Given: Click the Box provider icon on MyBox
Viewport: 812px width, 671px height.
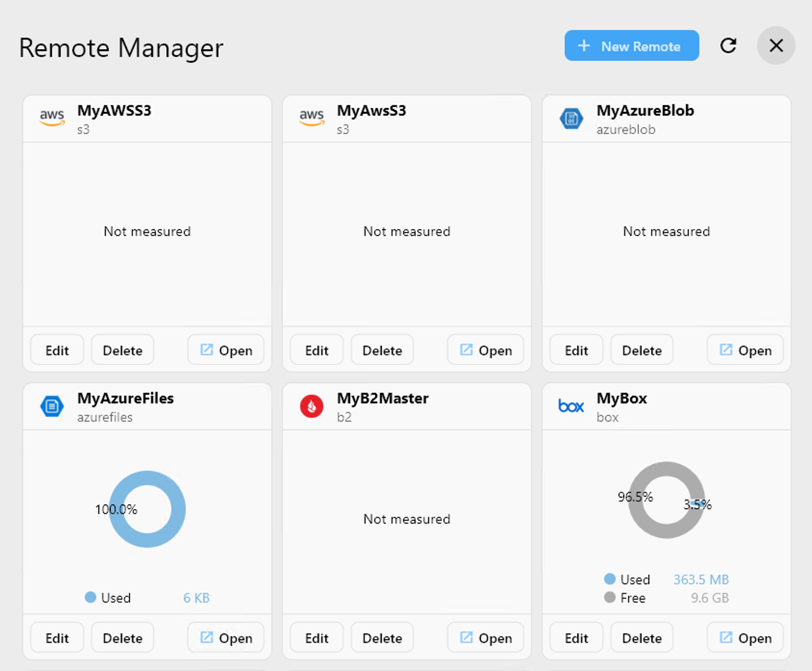Looking at the screenshot, I should click(x=571, y=406).
